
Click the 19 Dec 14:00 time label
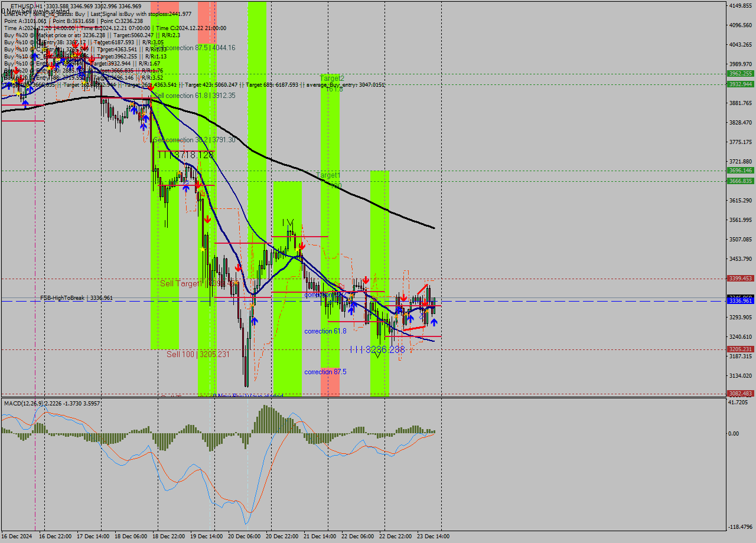click(x=206, y=537)
